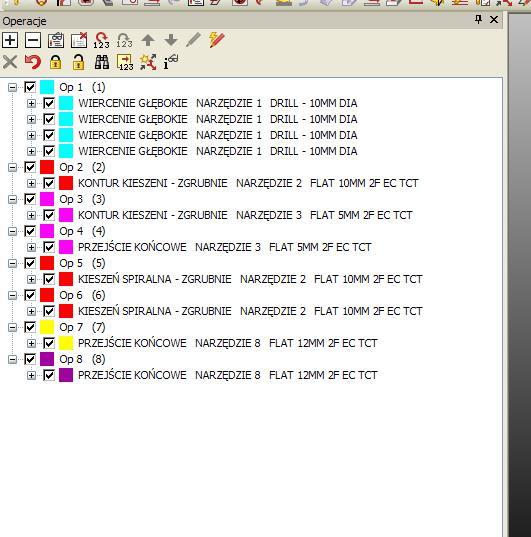Click the red undo arrow icon
The width and height of the screenshot is (531, 537).
click(33, 62)
